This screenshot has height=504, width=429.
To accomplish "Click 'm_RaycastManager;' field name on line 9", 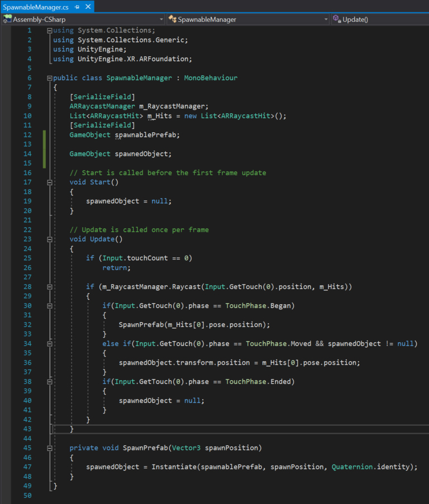I will pyautogui.click(x=174, y=106).
